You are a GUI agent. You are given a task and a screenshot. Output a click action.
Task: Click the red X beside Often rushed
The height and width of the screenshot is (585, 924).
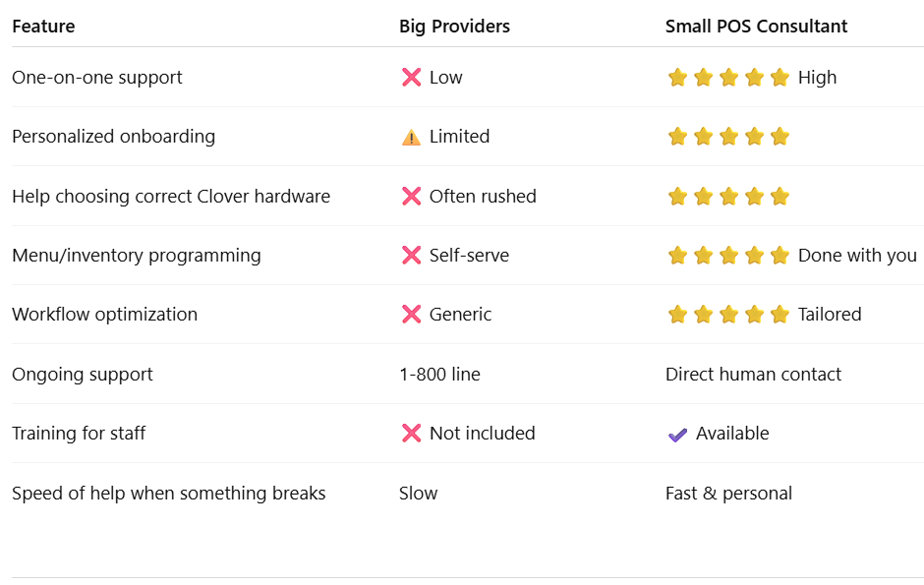click(411, 197)
